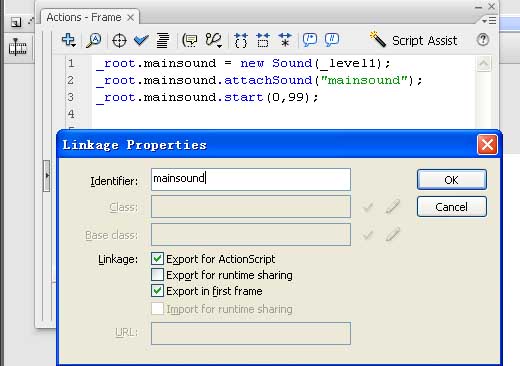This screenshot has width=520, height=366.
Task: Click the side panel collapse arrow handle
Action: point(47,176)
